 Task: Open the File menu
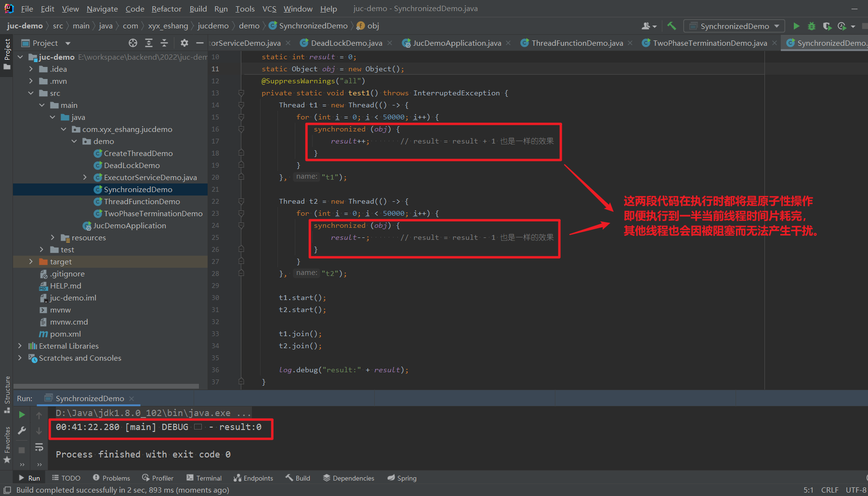click(x=27, y=9)
